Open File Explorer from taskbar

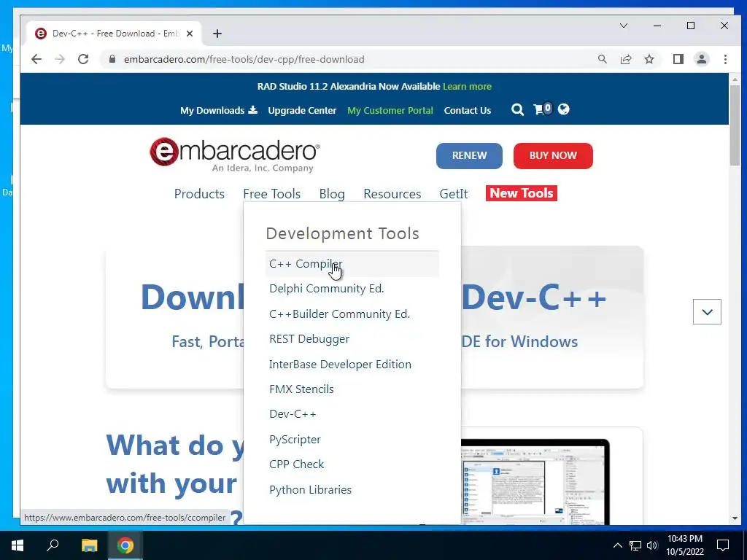pyautogui.click(x=89, y=545)
